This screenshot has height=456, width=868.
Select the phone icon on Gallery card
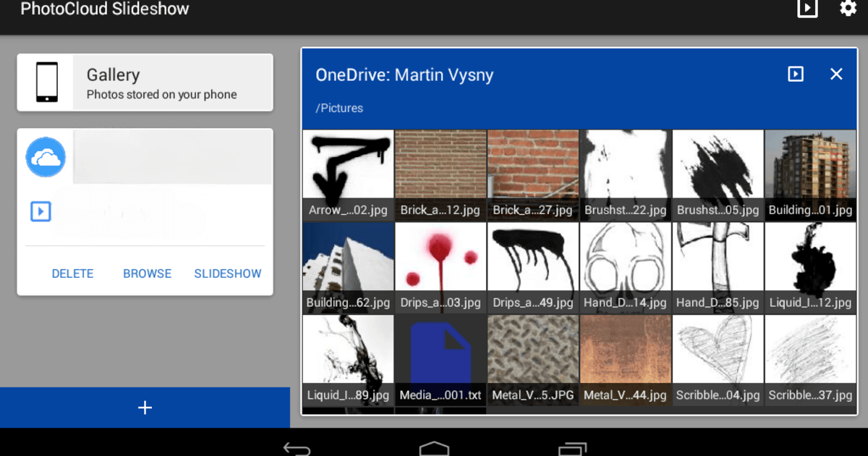pyautogui.click(x=46, y=82)
